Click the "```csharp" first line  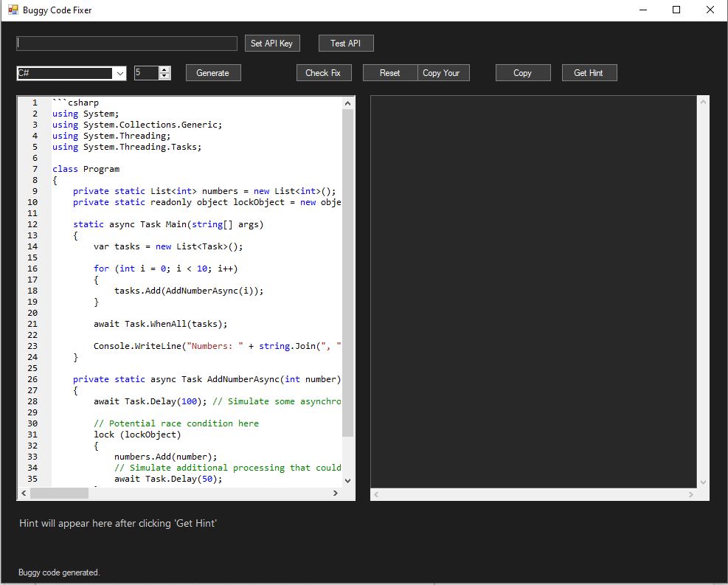coord(75,103)
